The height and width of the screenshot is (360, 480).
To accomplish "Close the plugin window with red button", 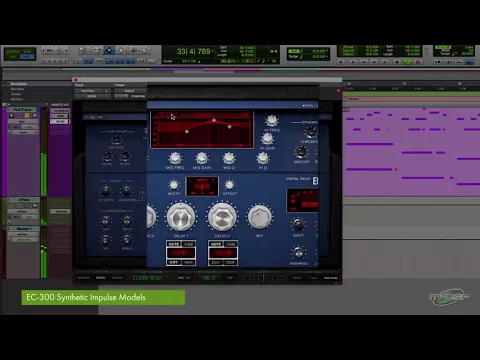I will 76,80.
